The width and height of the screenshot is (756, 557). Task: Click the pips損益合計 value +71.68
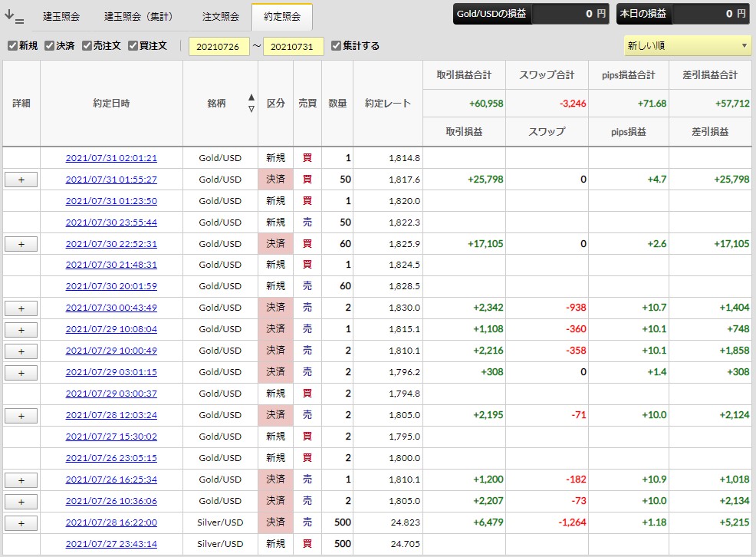coord(652,104)
